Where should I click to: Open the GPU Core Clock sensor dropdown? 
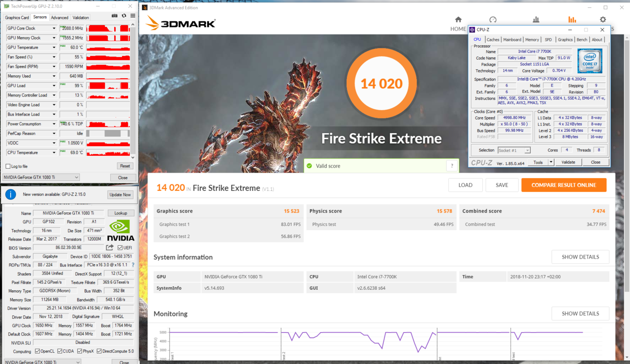[x=54, y=29]
